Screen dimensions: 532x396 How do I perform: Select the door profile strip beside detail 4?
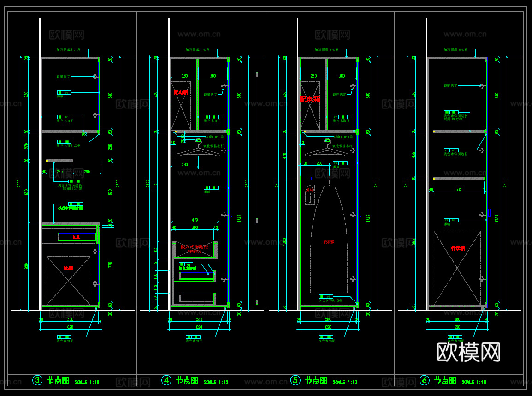click(257, 188)
